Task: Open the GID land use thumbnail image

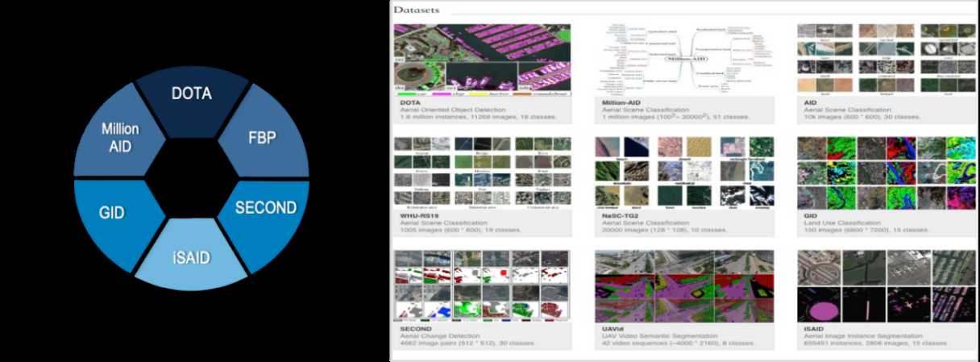Action: click(x=885, y=170)
